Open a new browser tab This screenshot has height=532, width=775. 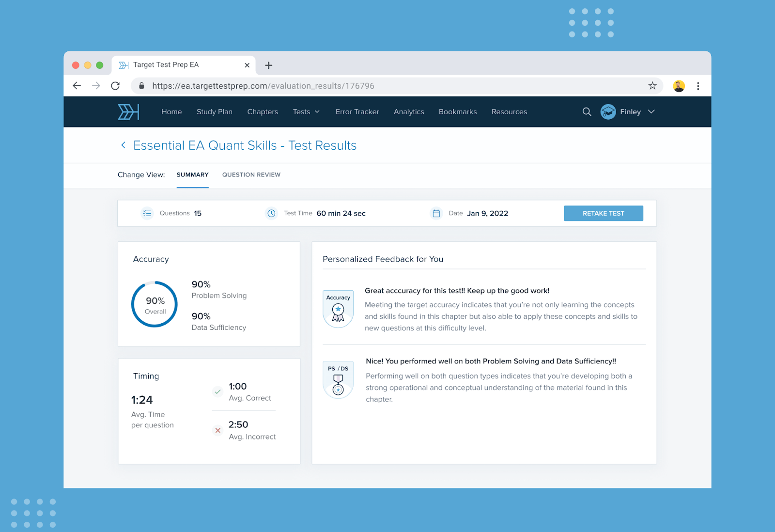[x=268, y=65]
